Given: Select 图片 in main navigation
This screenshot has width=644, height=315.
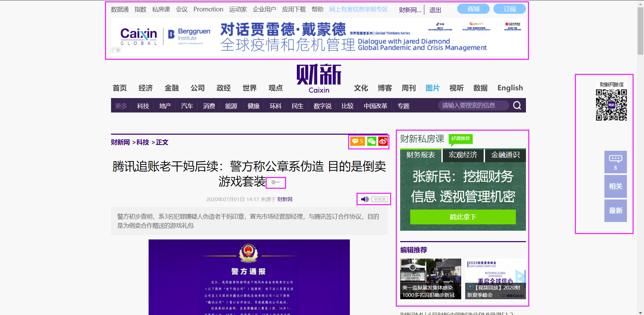Looking at the screenshot, I should pyautogui.click(x=433, y=88).
